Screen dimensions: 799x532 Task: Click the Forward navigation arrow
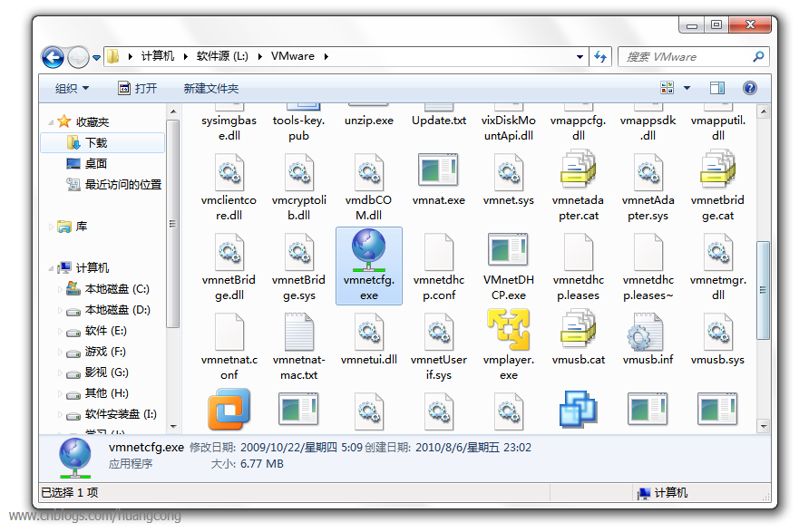78,57
